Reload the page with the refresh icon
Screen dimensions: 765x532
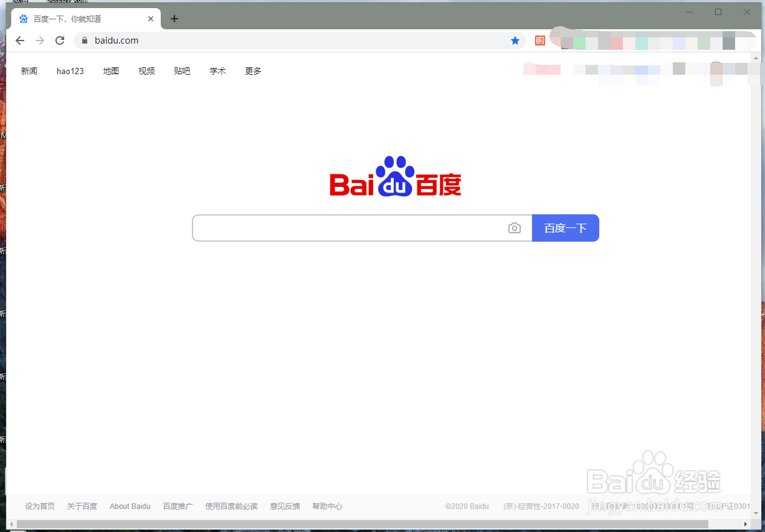60,40
